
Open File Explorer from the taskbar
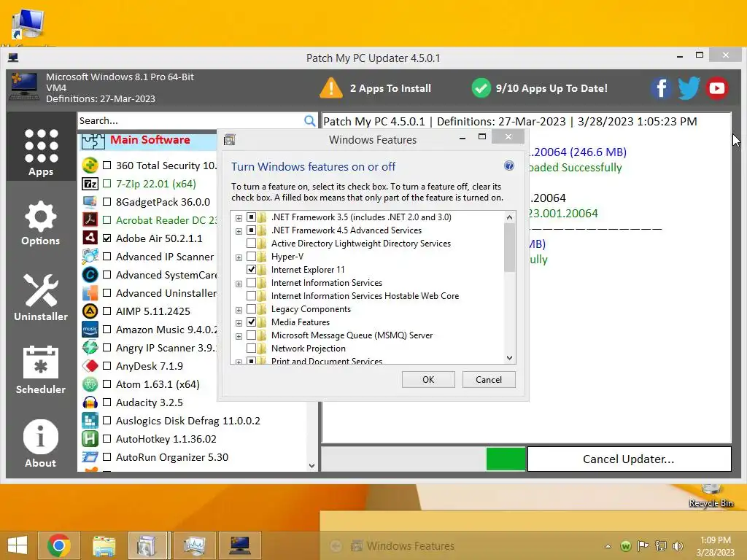[x=104, y=545]
